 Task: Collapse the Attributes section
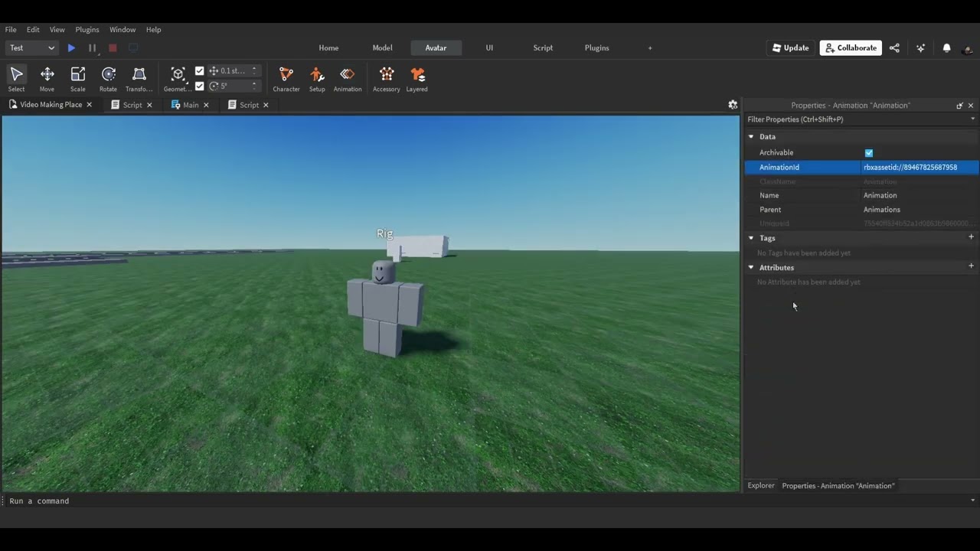coord(751,267)
